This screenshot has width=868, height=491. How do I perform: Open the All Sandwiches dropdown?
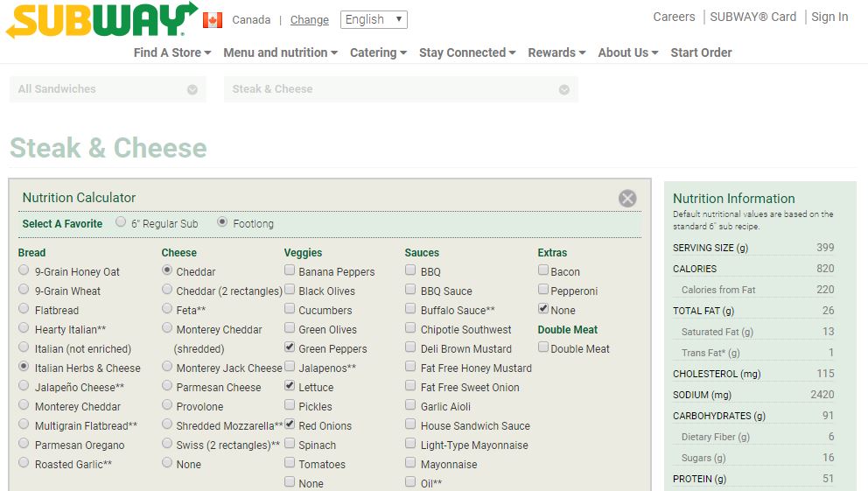[x=108, y=89]
